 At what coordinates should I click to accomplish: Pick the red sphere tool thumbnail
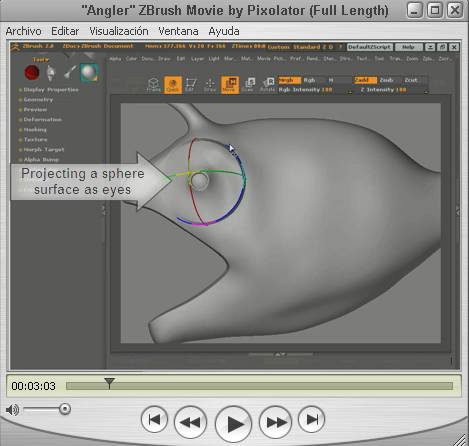coord(32,72)
